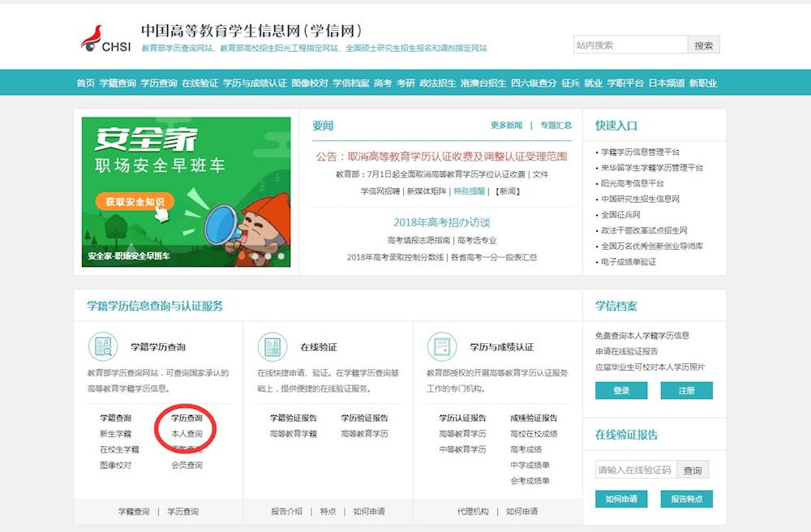Screen dimensions: 811x532
Task: Open the 本人查询 link
Action: (x=187, y=434)
